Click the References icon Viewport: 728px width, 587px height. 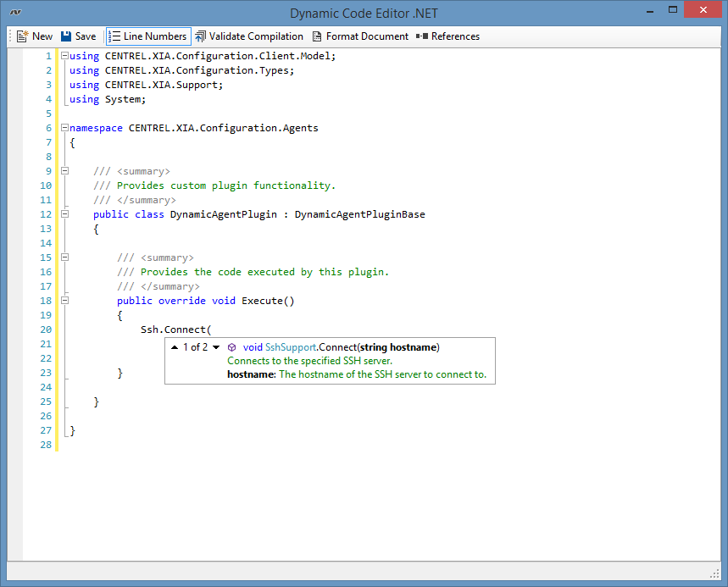point(422,36)
